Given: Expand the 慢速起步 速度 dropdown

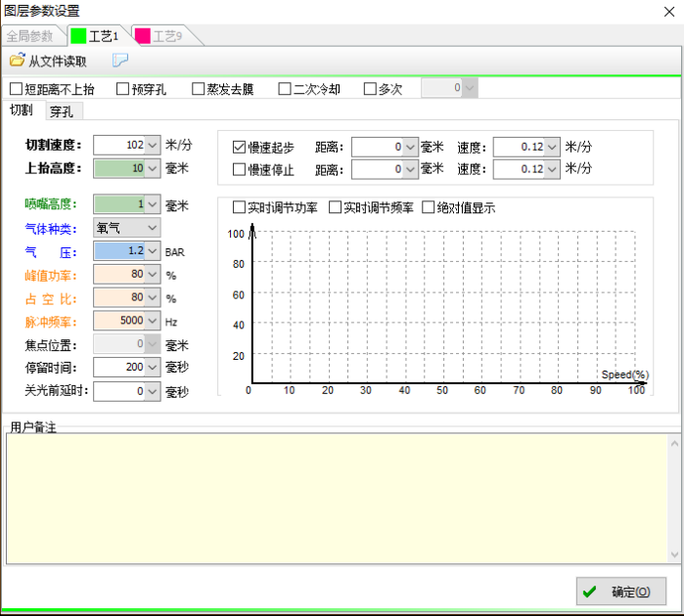Looking at the screenshot, I should coord(552,147).
